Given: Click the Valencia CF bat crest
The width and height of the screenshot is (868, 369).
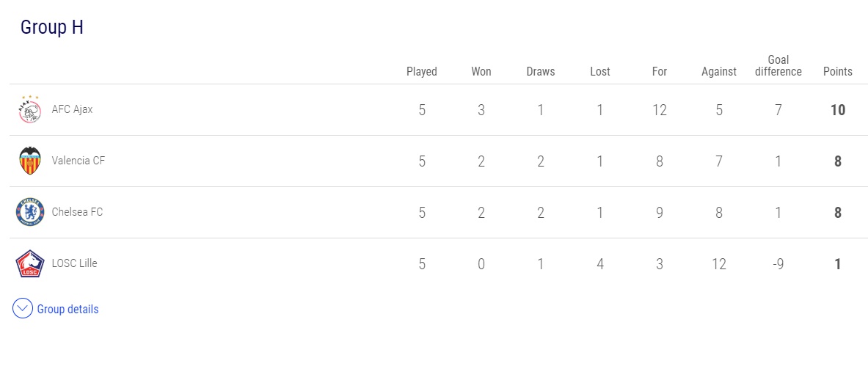Looking at the screenshot, I should (29, 161).
